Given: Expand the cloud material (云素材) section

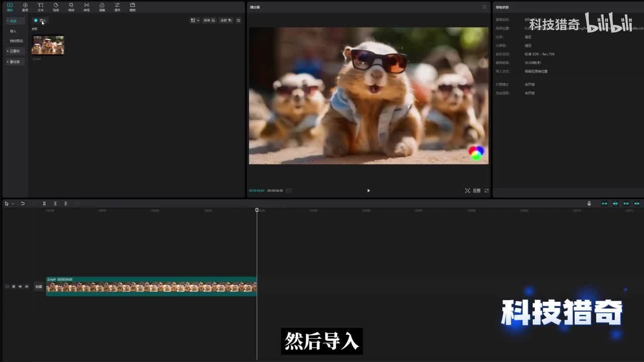Looking at the screenshot, I should (14, 51).
